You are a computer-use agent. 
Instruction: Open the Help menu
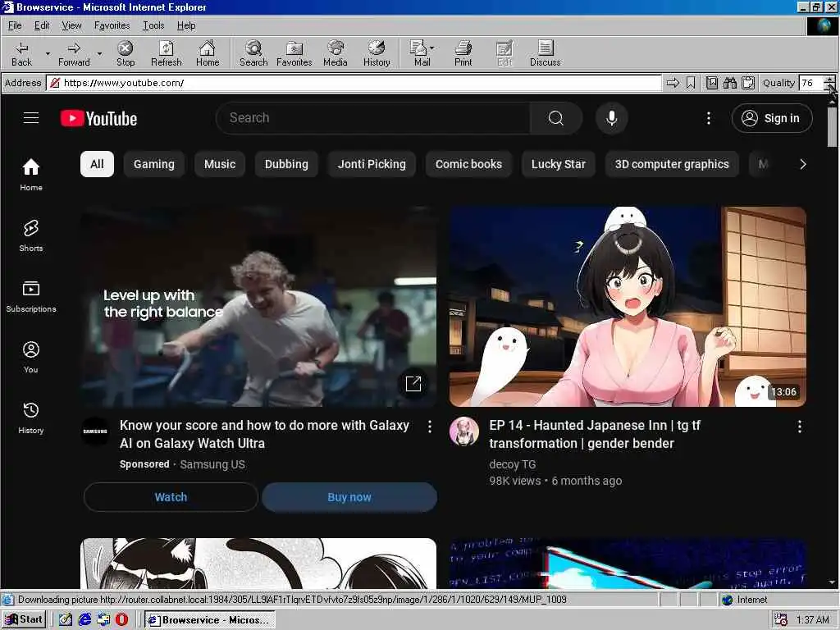pyautogui.click(x=186, y=25)
